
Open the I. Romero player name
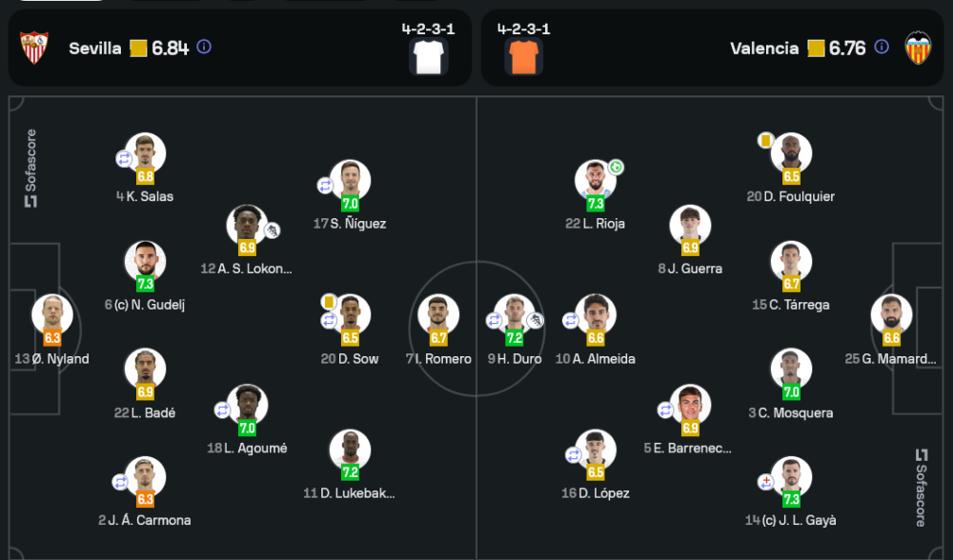coord(438,359)
